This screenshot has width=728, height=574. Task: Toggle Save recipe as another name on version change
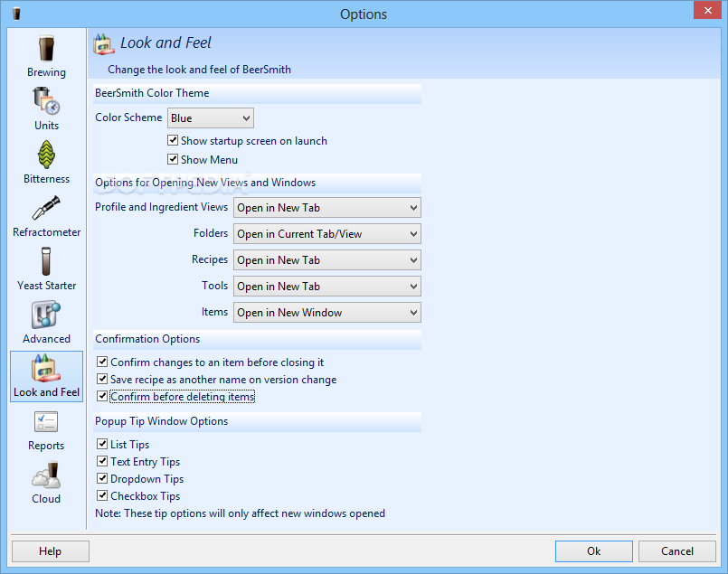[102, 379]
